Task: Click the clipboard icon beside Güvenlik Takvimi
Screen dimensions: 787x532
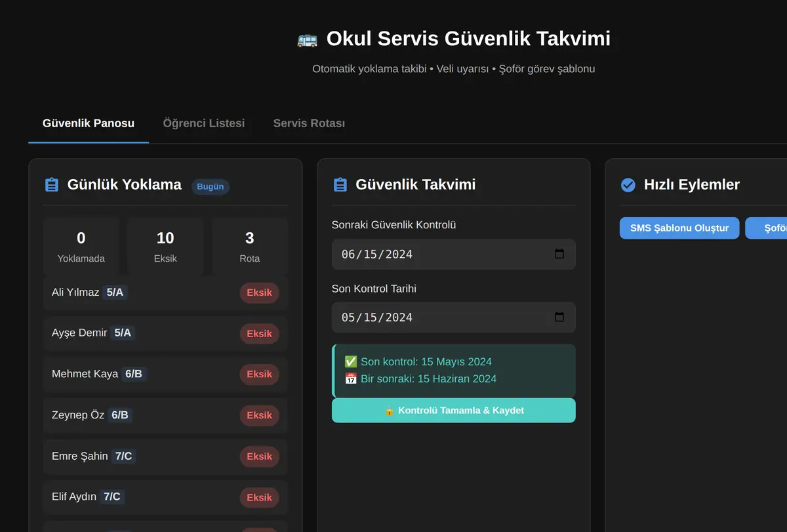Action: point(340,185)
